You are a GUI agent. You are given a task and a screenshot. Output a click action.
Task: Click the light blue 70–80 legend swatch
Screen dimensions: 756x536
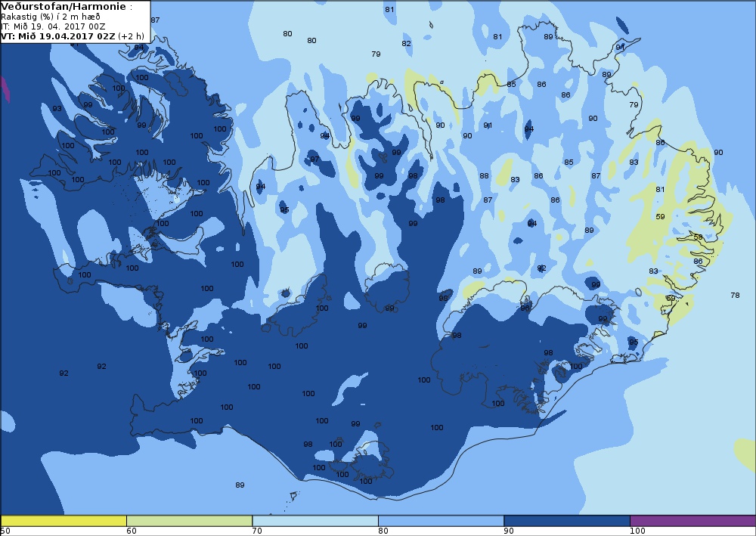click(x=315, y=521)
